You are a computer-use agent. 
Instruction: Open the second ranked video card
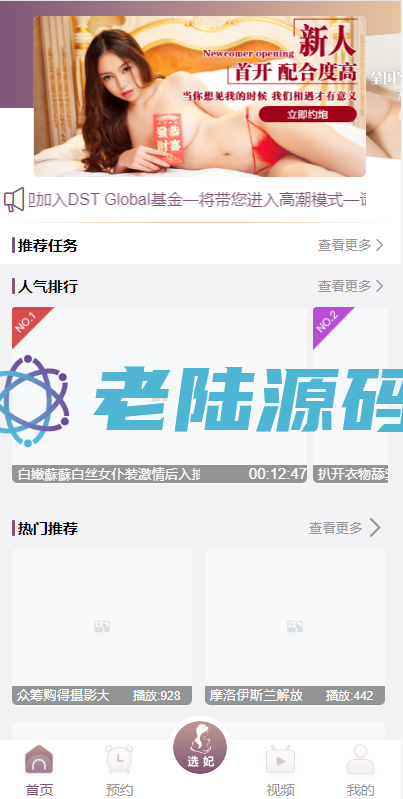click(x=351, y=395)
